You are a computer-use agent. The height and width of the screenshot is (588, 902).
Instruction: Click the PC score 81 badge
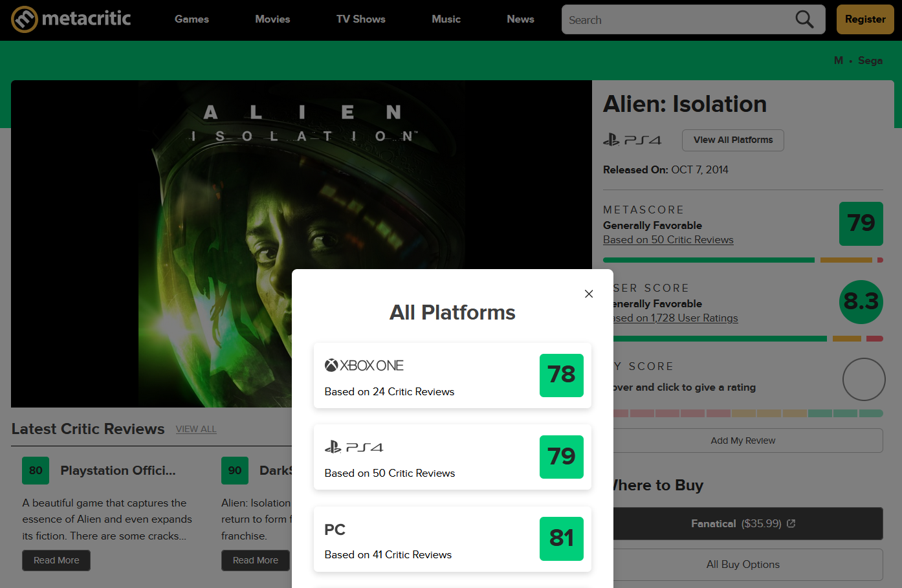pyautogui.click(x=562, y=539)
